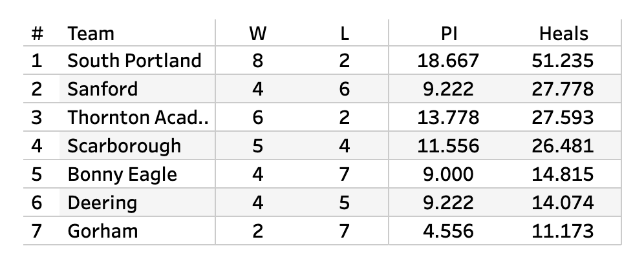Click the L column header
The width and height of the screenshot is (644, 257).
click(x=345, y=34)
